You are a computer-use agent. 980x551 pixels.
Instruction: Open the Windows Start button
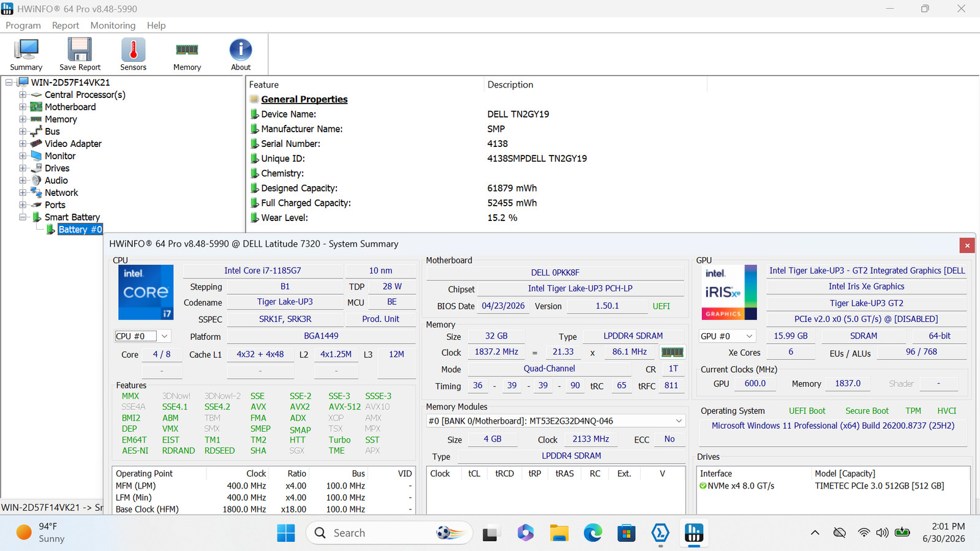click(285, 533)
